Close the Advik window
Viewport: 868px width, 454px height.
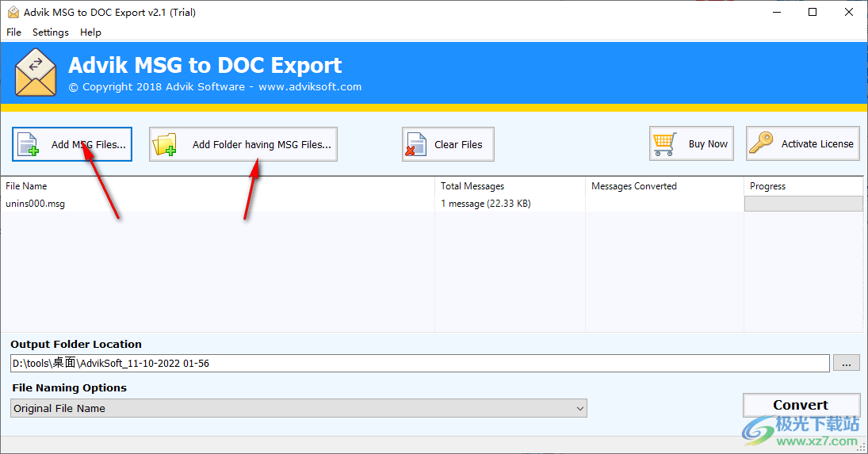849,12
